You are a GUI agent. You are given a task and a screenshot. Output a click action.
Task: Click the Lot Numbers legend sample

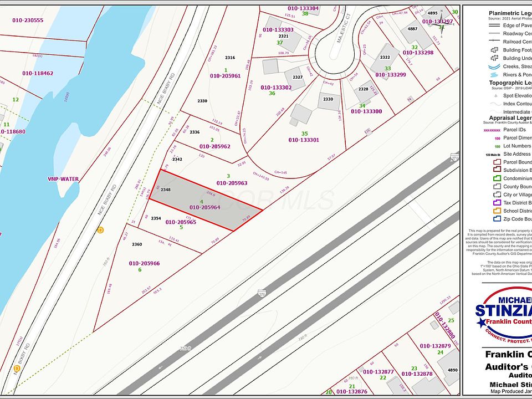[498, 146]
